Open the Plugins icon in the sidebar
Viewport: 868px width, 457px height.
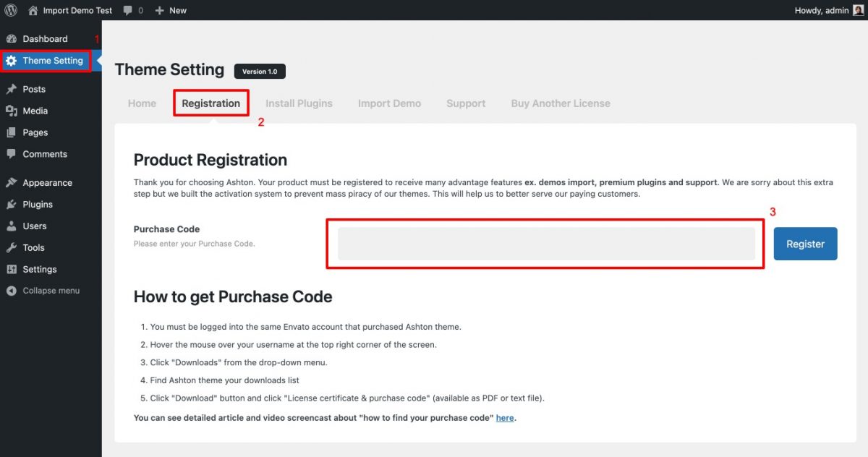point(12,204)
